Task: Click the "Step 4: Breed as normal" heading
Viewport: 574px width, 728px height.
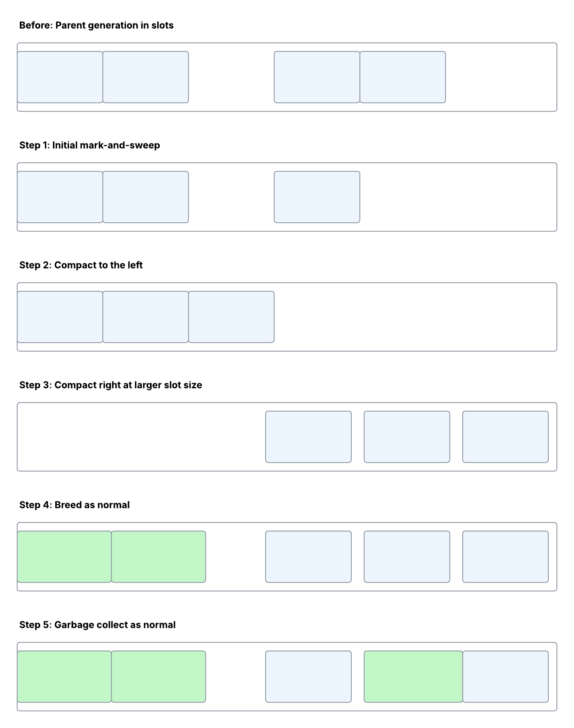Action: [x=75, y=505]
